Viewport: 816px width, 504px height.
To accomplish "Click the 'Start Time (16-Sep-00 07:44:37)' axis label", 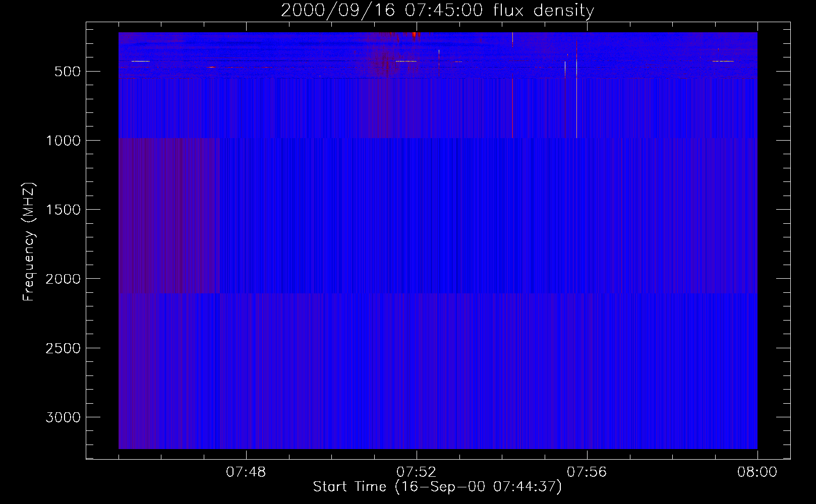I will (437, 487).
